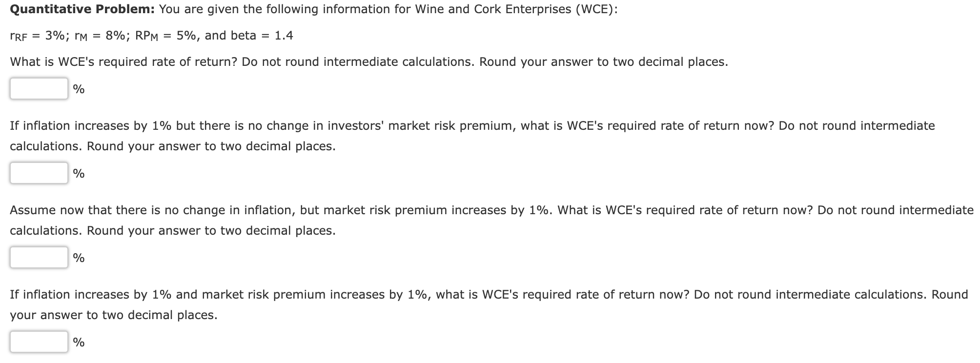
Task: Select the % symbol beside second answer box
Action: [x=79, y=173]
